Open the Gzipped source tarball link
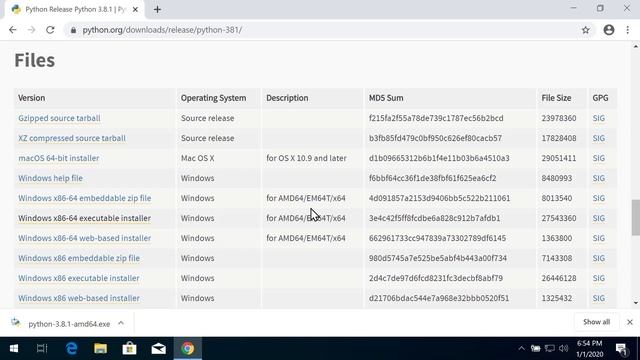This screenshot has height=360, width=640. [x=59, y=118]
